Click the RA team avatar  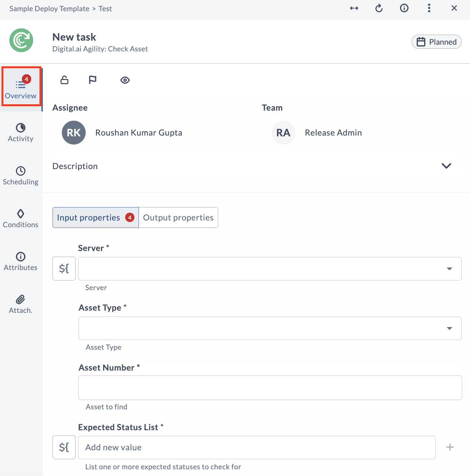tap(283, 133)
